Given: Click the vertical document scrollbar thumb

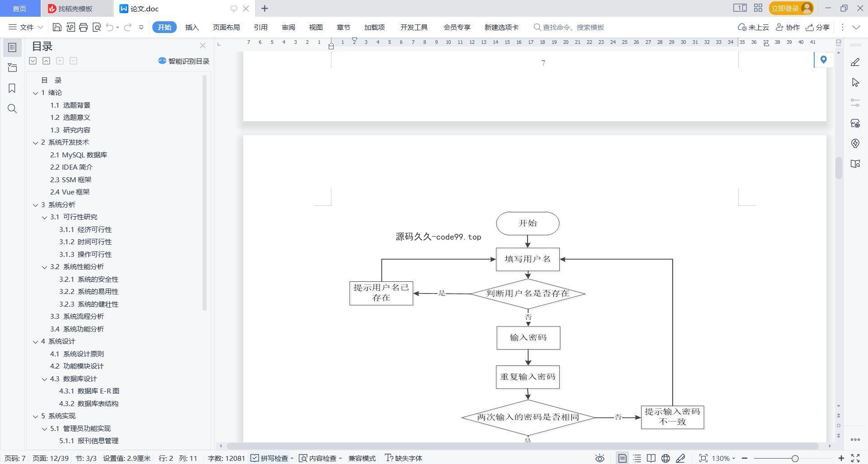Looking at the screenshot, I should 839,168.
